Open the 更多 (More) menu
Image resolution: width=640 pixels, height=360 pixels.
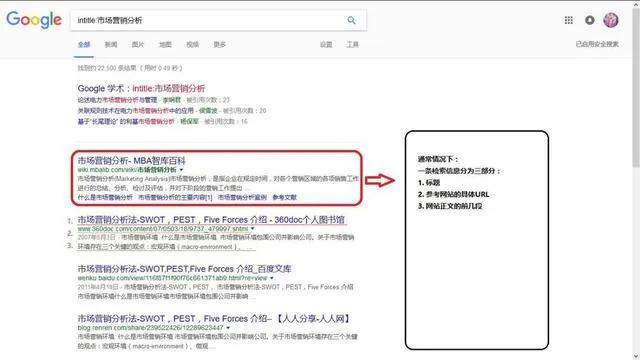coord(220,44)
